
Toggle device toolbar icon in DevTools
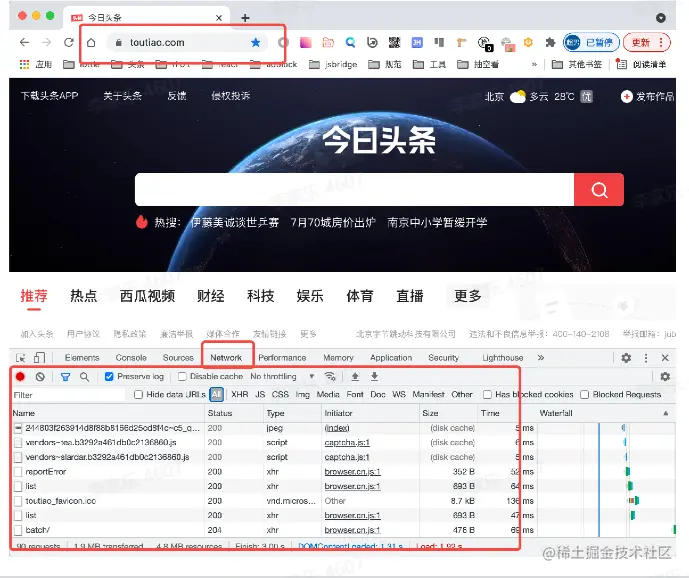39,358
